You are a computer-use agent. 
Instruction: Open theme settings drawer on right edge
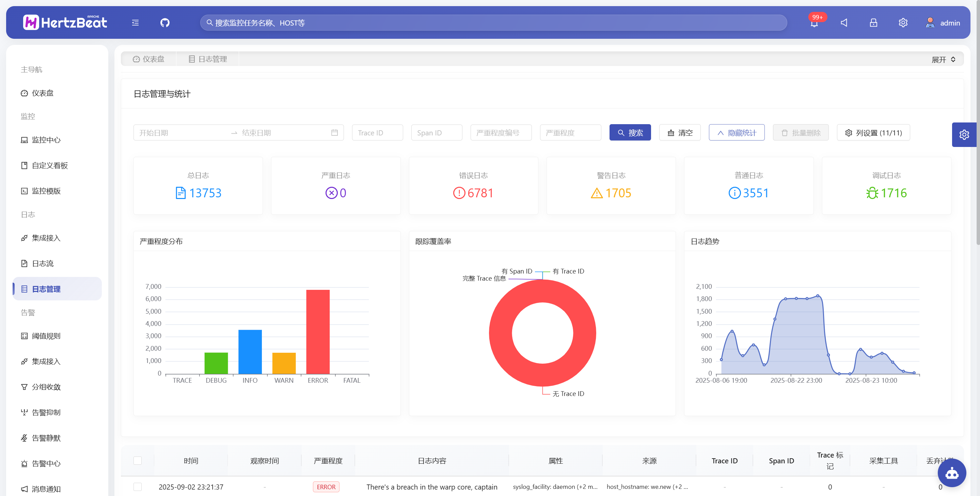(964, 135)
